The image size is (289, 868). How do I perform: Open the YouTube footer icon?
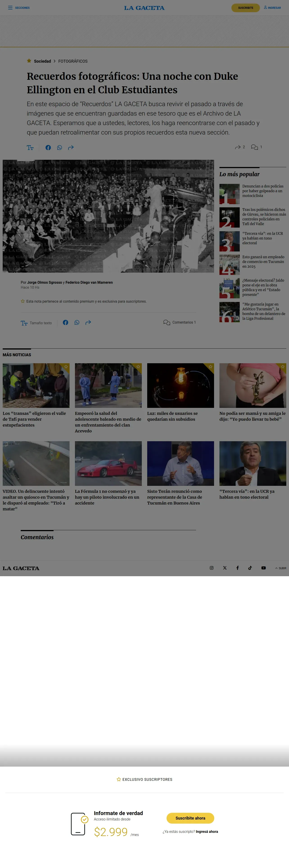click(263, 568)
